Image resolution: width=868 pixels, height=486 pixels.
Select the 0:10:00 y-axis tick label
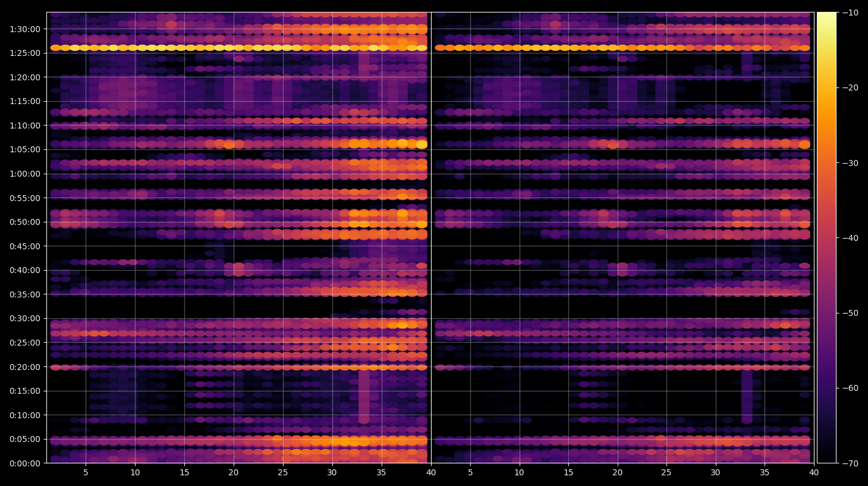(25, 415)
